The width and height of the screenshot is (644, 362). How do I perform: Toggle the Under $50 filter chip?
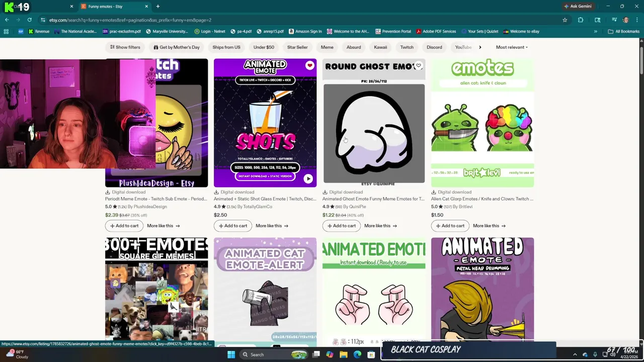[264, 47]
